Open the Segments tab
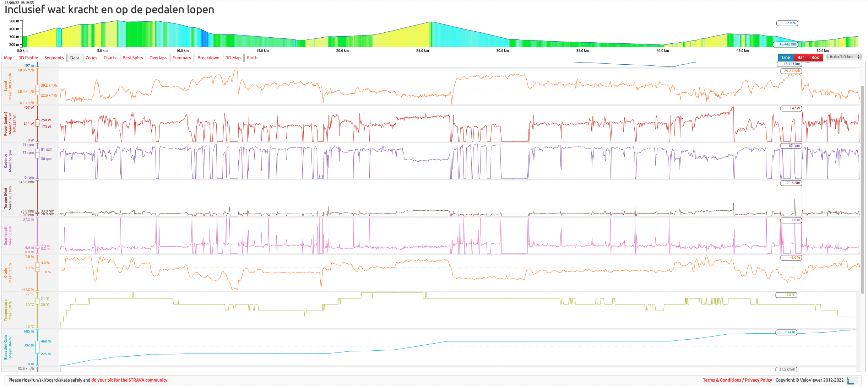This screenshot has height=388, width=868. point(54,58)
